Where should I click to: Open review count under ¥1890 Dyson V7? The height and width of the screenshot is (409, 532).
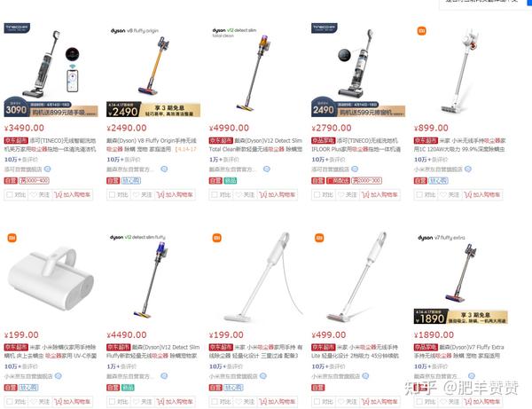point(431,366)
